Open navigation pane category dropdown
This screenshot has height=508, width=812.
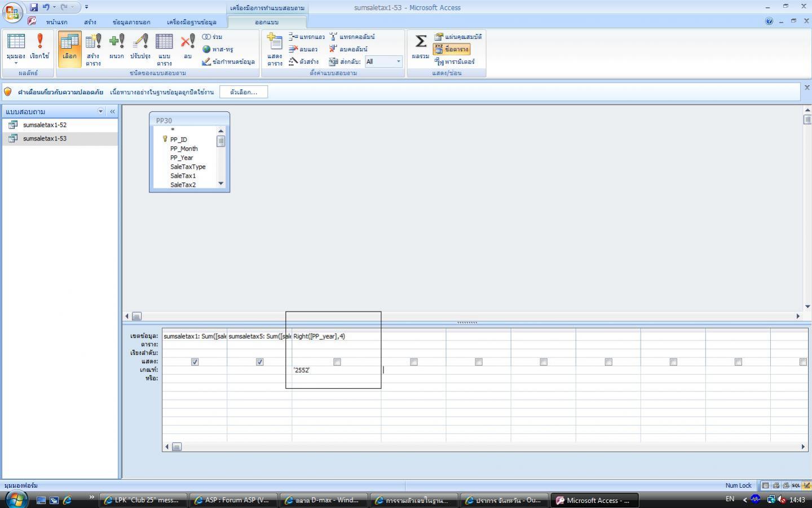click(100, 111)
